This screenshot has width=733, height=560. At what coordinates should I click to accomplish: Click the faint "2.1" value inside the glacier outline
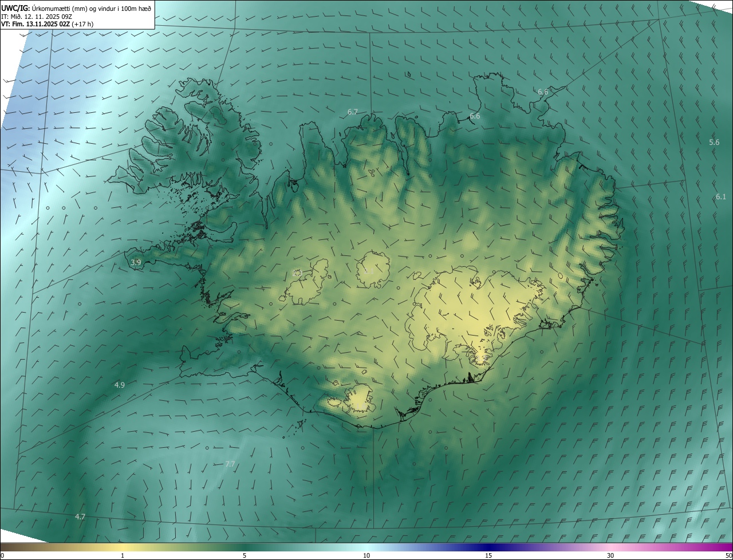pyautogui.click(x=369, y=271)
